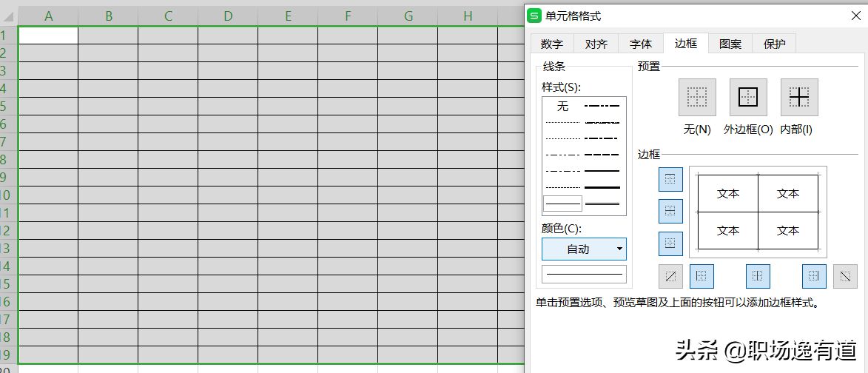Select the medium dashed line style
The image size is (868, 373).
tap(602, 155)
